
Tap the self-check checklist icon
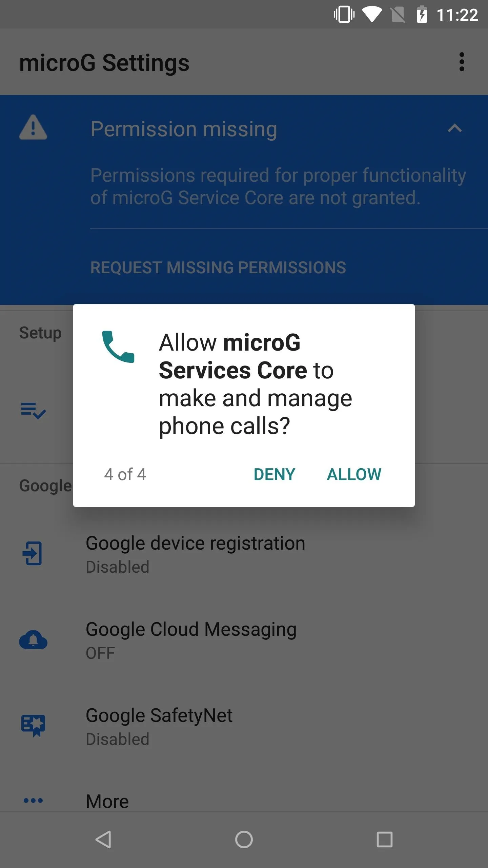pos(33,411)
